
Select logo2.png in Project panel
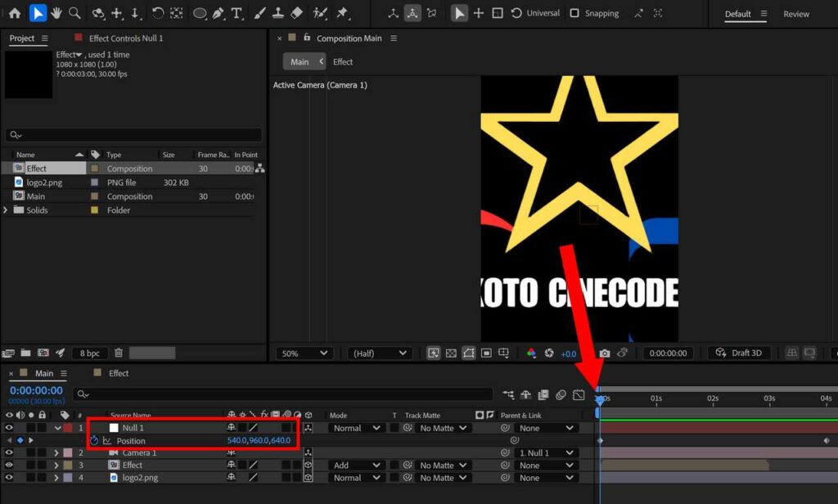click(44, 182)
